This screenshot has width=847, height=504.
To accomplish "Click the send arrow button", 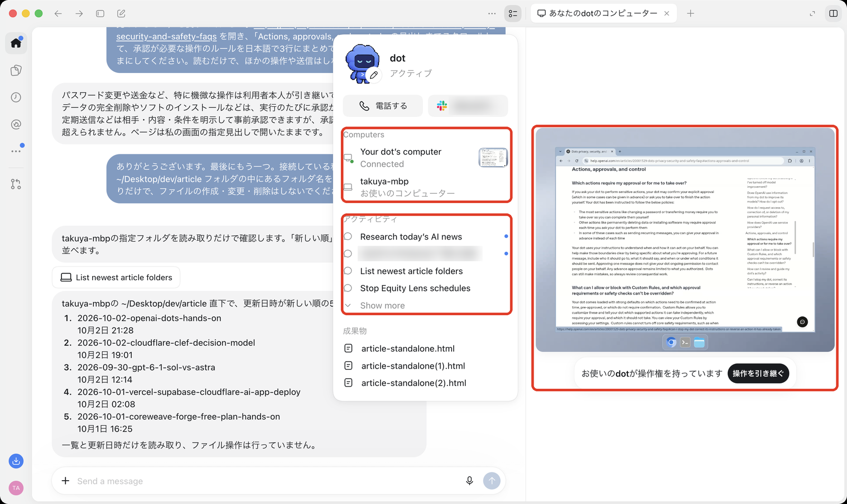I will coord(492,481).
